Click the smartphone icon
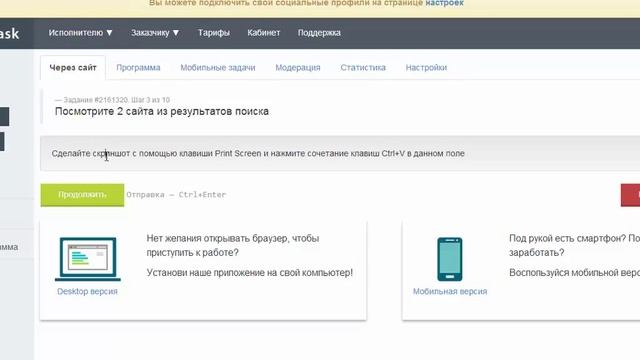The width and height of the screenshot is (640, 360). click(x=450, y=259)
